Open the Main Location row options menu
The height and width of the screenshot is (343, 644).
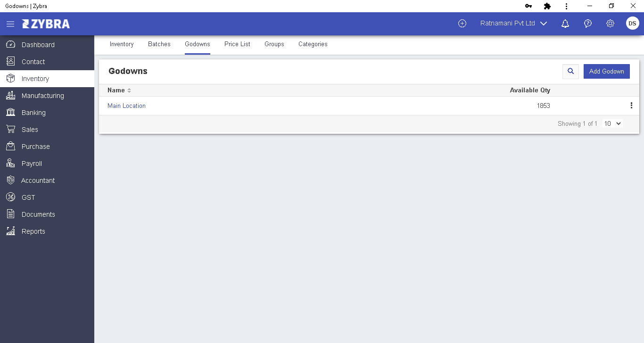pos(631,106)
